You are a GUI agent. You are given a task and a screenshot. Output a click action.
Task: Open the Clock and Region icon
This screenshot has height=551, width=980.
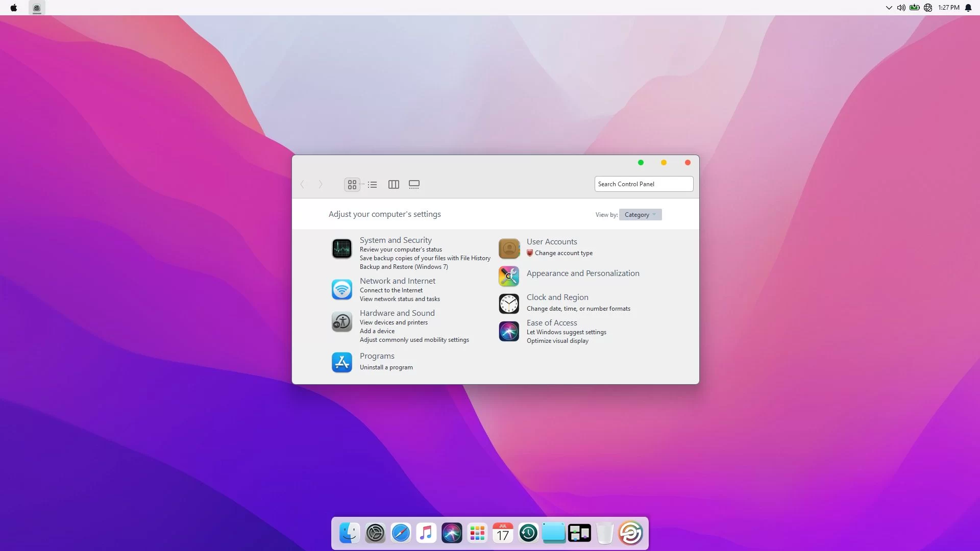click(x=509, y=304)
